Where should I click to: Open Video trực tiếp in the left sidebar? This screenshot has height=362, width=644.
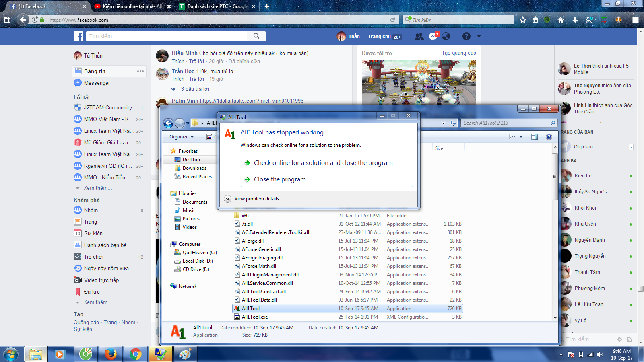[x=101, y=280]
